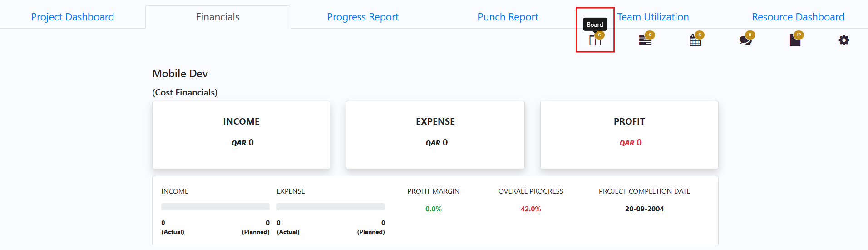Click the 0.0% profit margin value
868x250 pixels.
434,209
